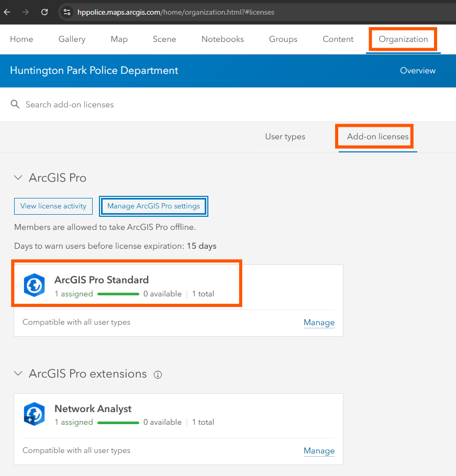Viewport: 456px width, 476px height.
Task: Click the Network Analyst extension icon
Action: pyautogui.click(x=35, y=414)
